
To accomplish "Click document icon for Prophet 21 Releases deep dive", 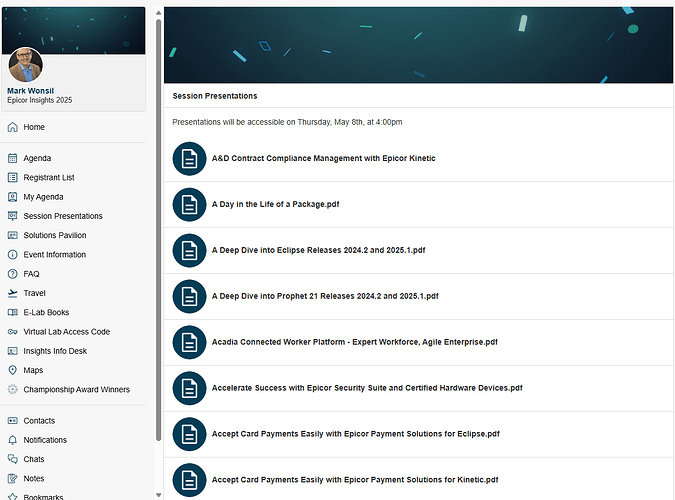I will [x=189, y=296].
